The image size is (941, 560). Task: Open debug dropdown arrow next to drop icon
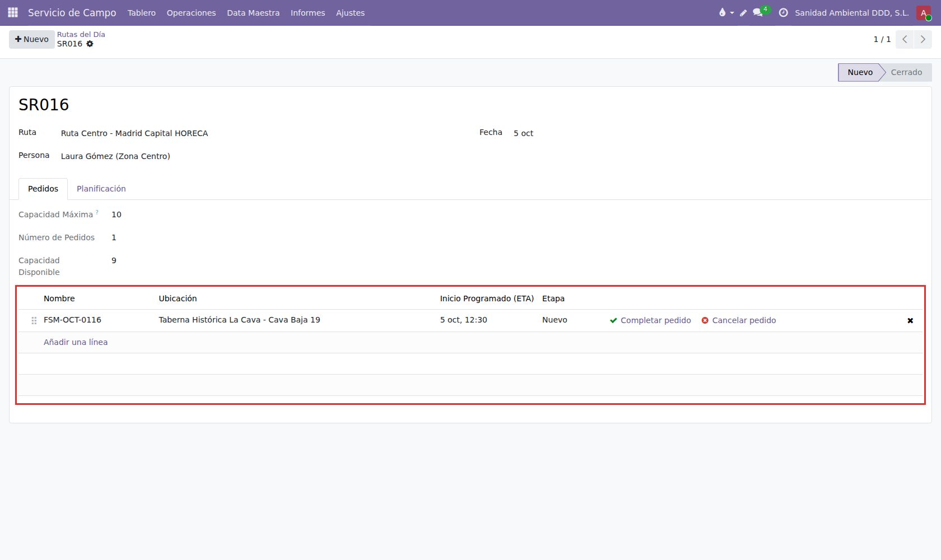click(732, 13)
